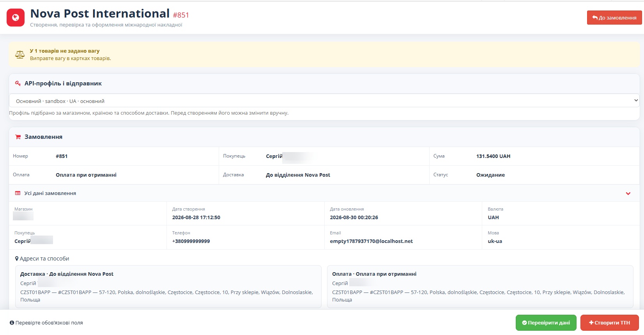Click the profile hint Профіль підібрано за магазином
Image resolution: width=644 pixels, height=335 pixels.
[x=149, y=113]
